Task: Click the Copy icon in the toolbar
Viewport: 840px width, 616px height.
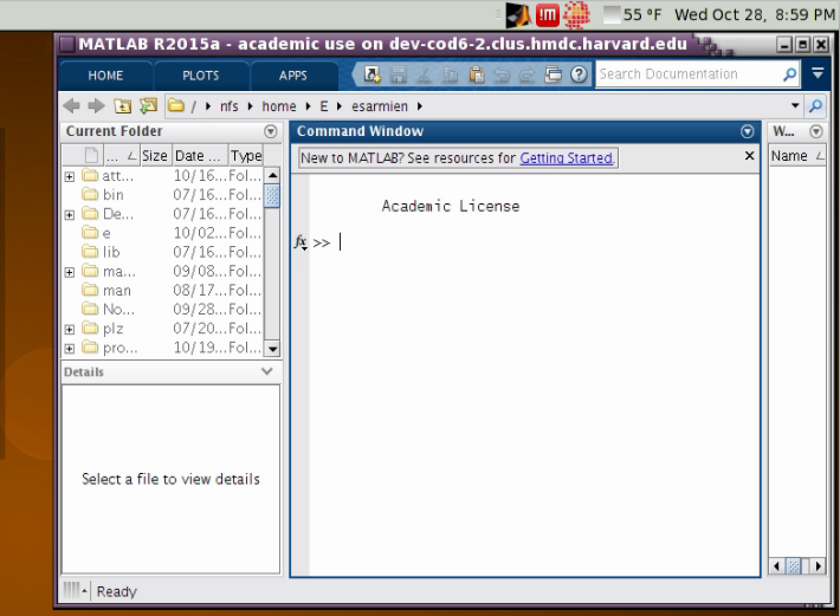Action: [451, 74]
